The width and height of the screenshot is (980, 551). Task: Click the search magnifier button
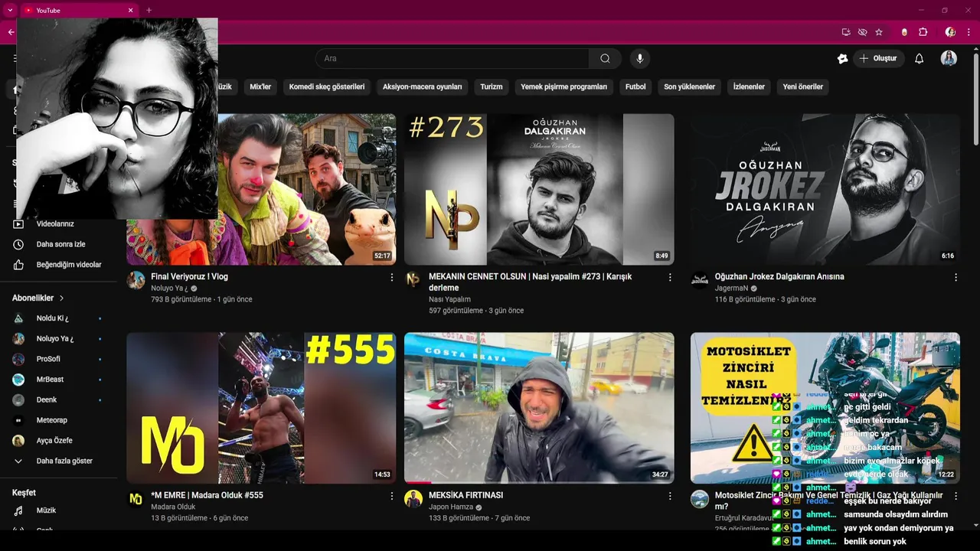605,58
